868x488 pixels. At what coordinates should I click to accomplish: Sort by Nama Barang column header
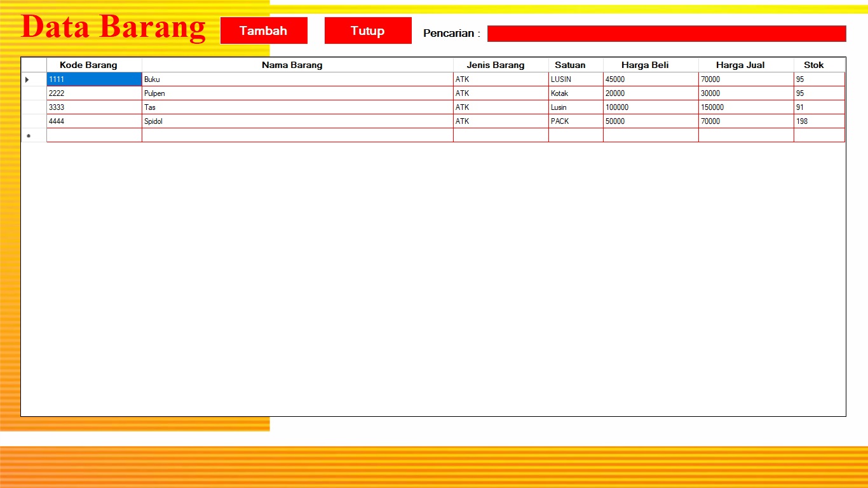(x=297, y=65)
